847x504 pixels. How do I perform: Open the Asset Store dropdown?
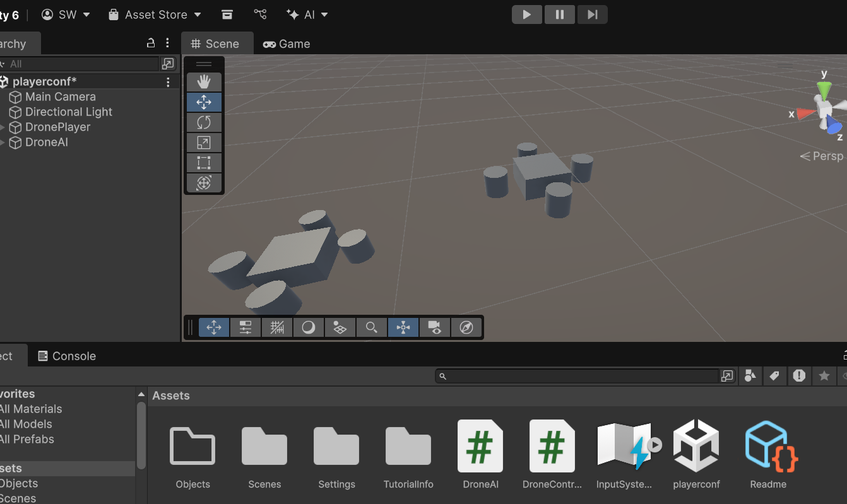click(155, 15)
